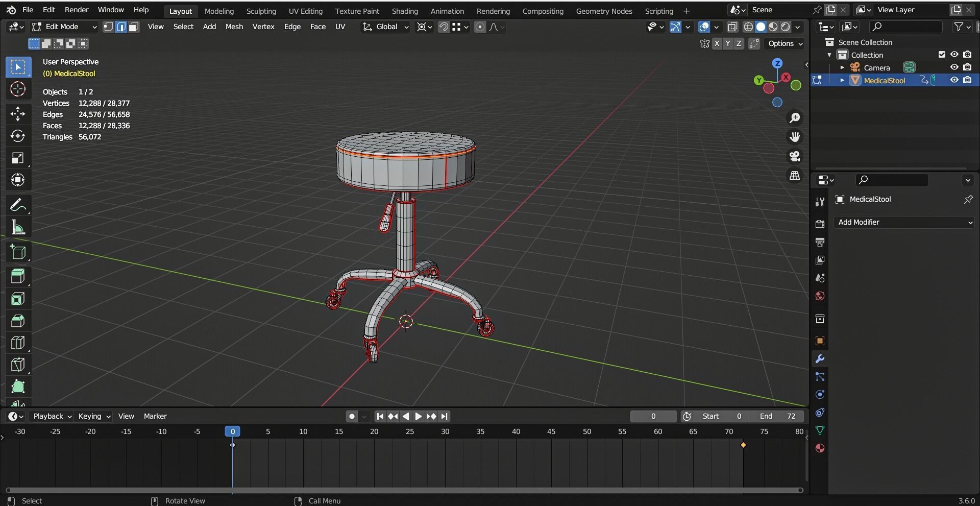980x506 pixels.
Task: Jump to the first frame
Action: tap(380, 417)
